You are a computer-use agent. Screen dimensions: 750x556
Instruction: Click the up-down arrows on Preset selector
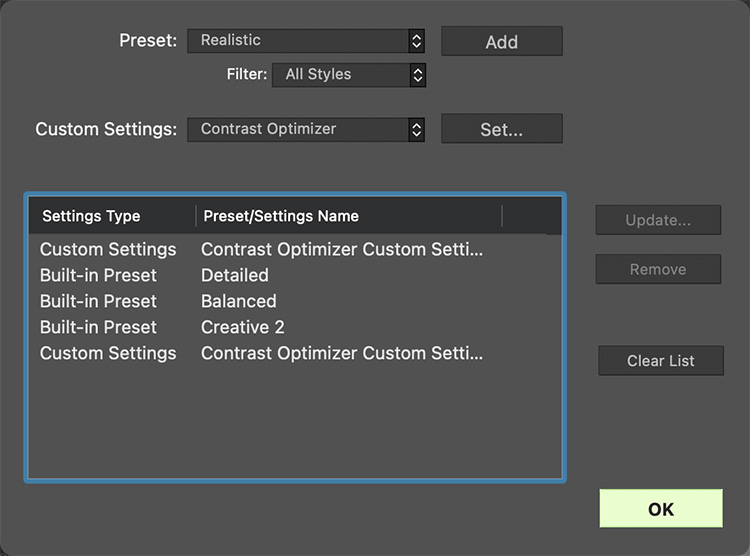click(416, 41)
